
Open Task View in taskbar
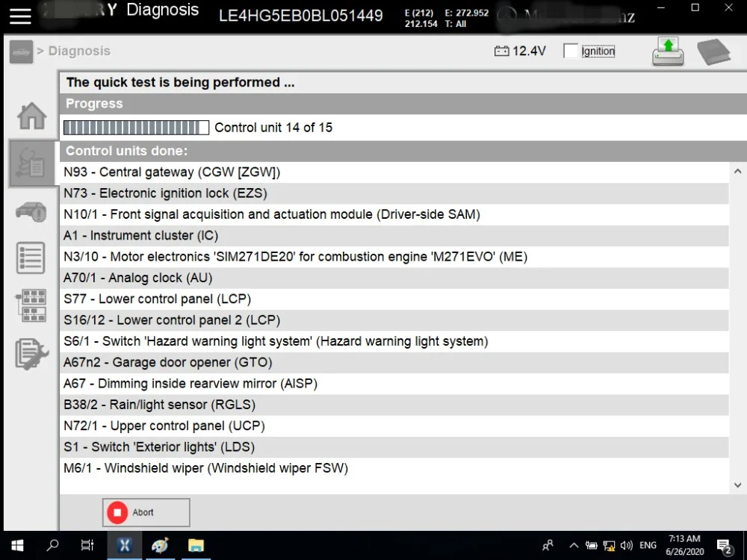pos(87,545)
